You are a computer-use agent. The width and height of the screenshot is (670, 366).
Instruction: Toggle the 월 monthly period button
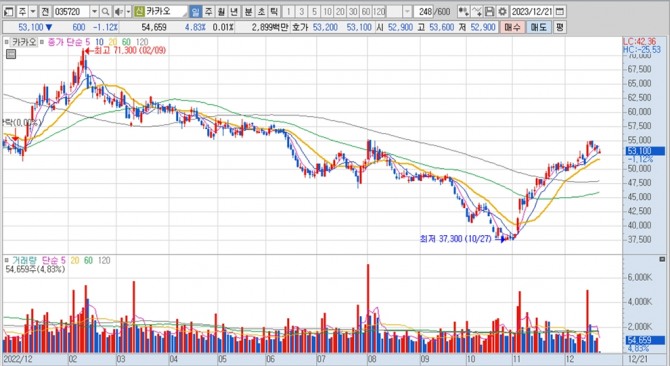coord(221,12)
